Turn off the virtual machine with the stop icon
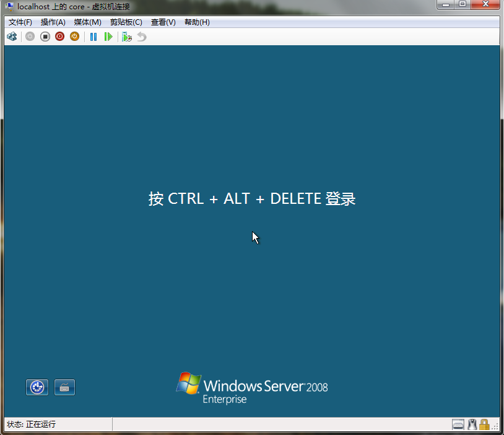 (x=45, y=37)
